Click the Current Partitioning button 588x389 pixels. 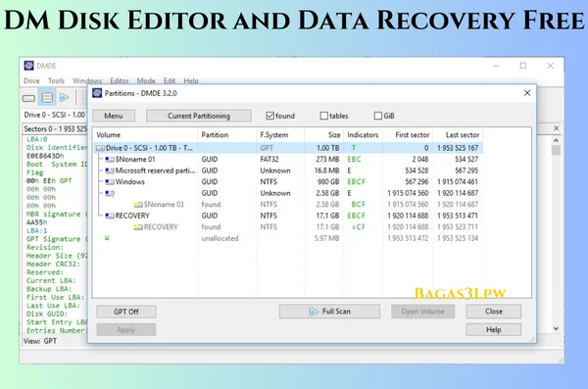(x=199, y=116)
